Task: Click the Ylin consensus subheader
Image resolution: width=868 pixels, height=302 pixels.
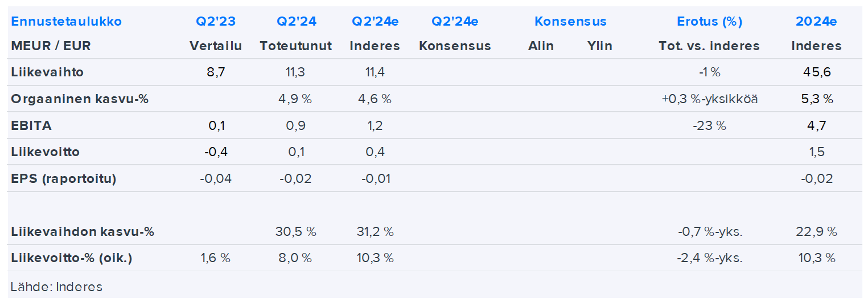Action: [600, 46]
